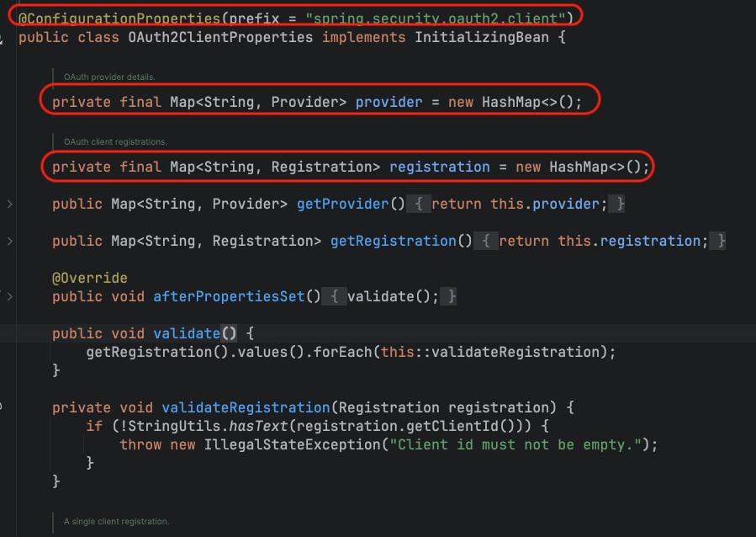Click the InitializingBean interface name

click(482, 37)
